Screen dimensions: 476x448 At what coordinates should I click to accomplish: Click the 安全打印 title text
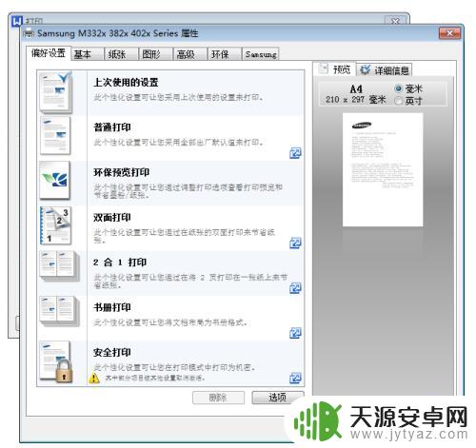(112, 353)
